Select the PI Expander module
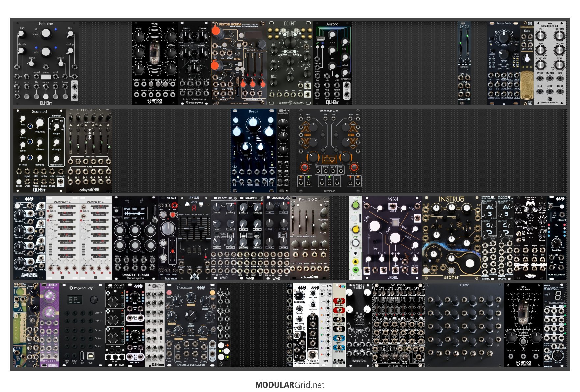 click(313, 325)
